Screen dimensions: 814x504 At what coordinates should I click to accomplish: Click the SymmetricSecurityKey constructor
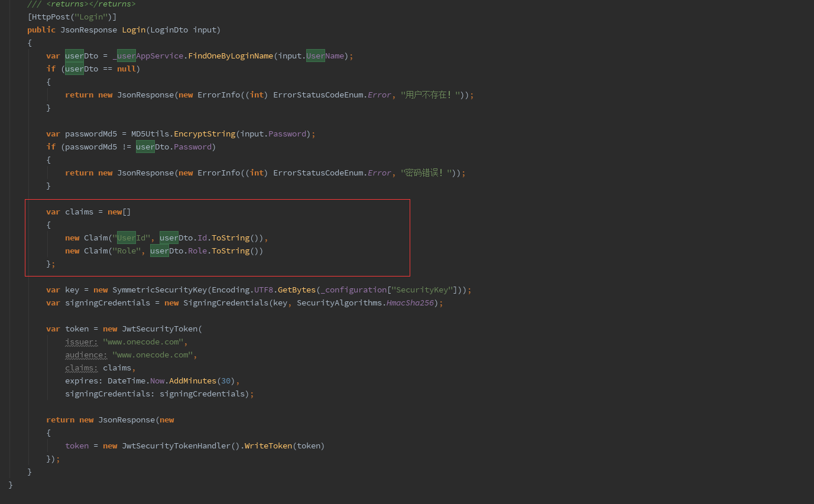coord(160,290)
